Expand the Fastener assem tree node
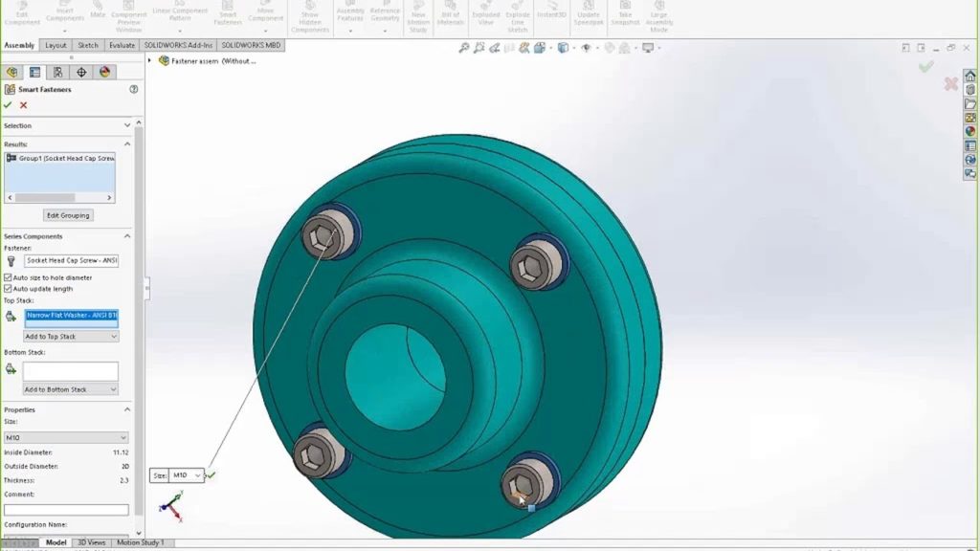 (149, 60)
